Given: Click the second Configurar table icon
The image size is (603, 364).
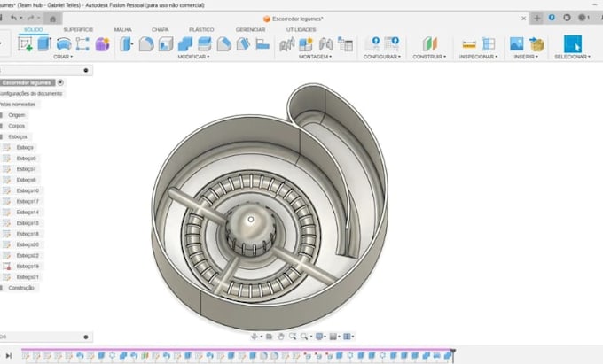Looking at the screenshot, I should (392, 43).
